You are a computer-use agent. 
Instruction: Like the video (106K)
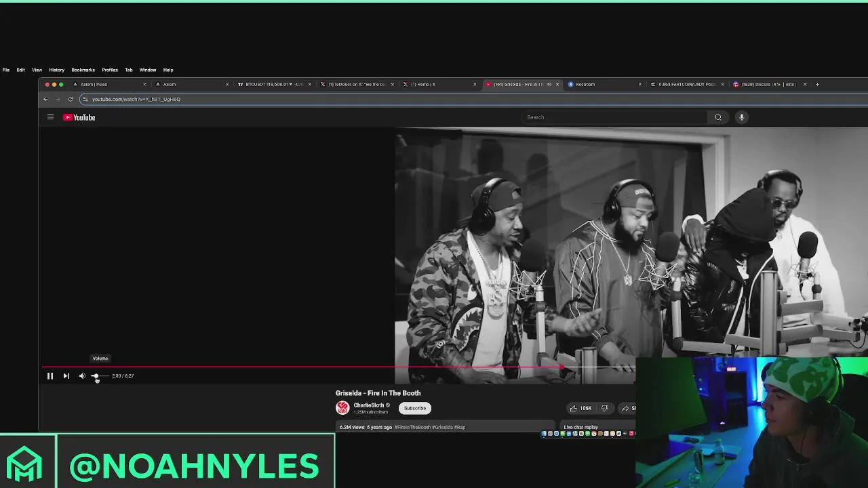(x=580, y=408)
